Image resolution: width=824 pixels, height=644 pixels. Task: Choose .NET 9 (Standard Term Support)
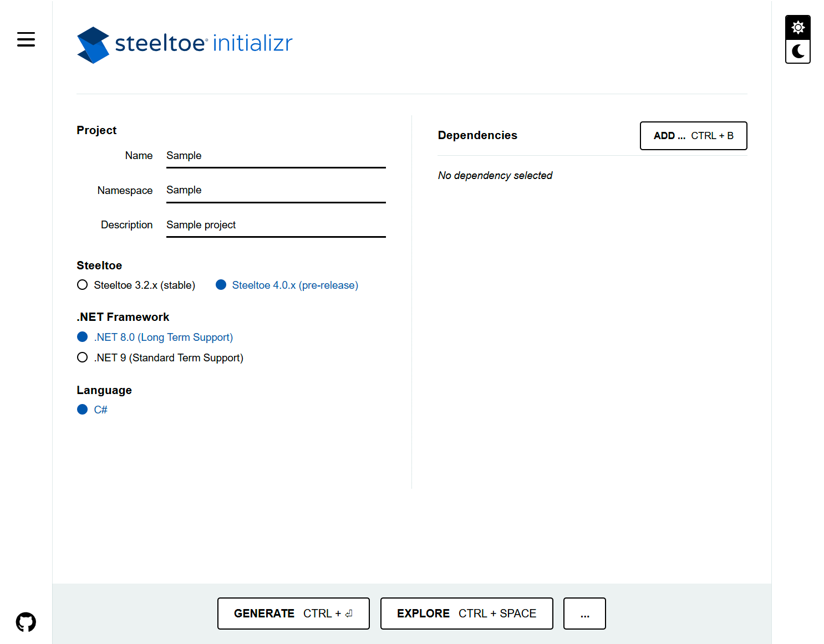[160, 357]
